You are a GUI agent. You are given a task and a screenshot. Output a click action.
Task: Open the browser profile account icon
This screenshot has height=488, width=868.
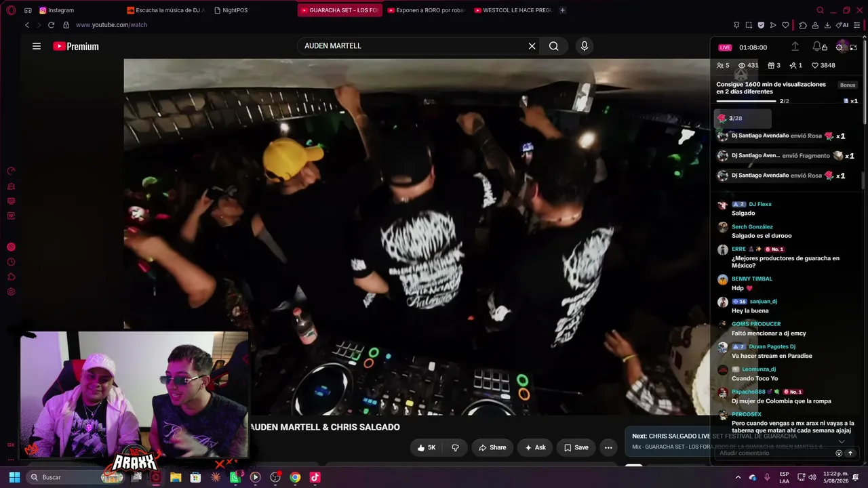click(815, 25)
